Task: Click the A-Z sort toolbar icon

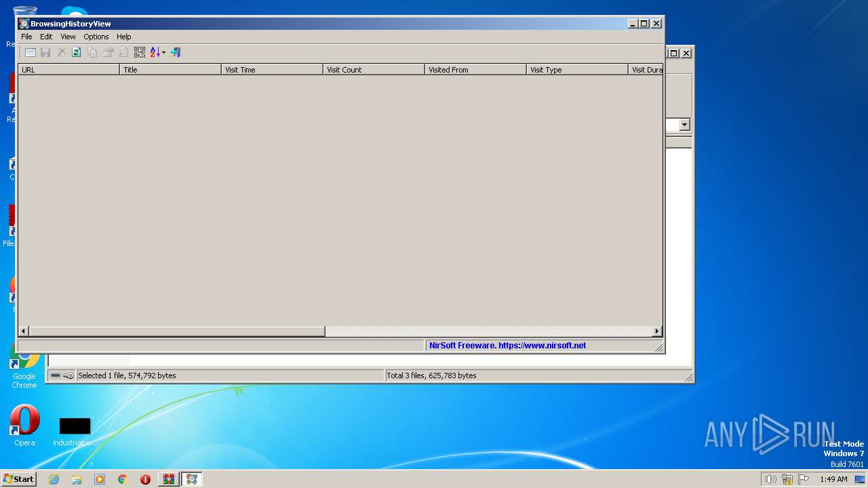Action: coord(154,52)
